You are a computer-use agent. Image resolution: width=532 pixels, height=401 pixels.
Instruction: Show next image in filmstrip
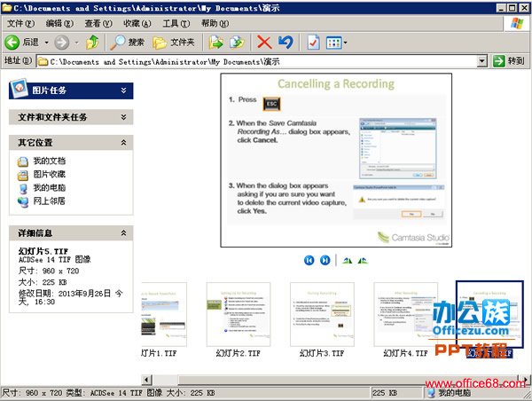(x=325, y=261)
